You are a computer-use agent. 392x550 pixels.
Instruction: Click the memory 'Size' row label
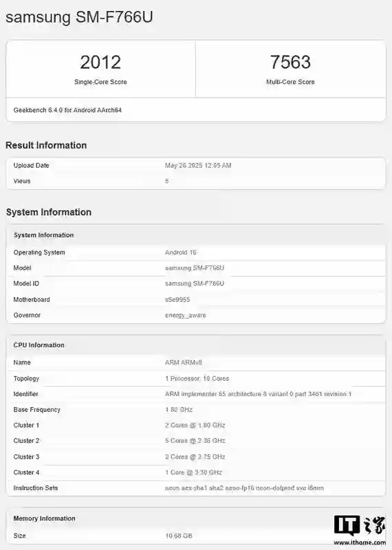pos(19,536)
